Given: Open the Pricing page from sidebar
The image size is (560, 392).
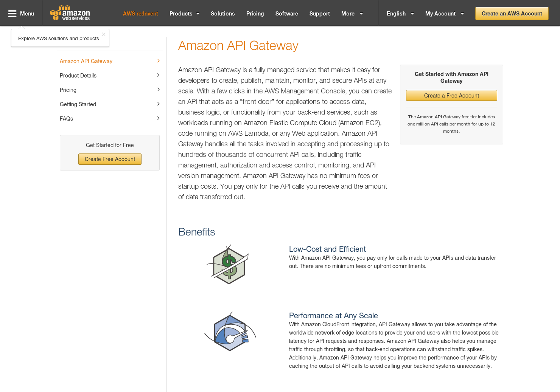Looking at the screenshot, I should click(x=68, y=90).
